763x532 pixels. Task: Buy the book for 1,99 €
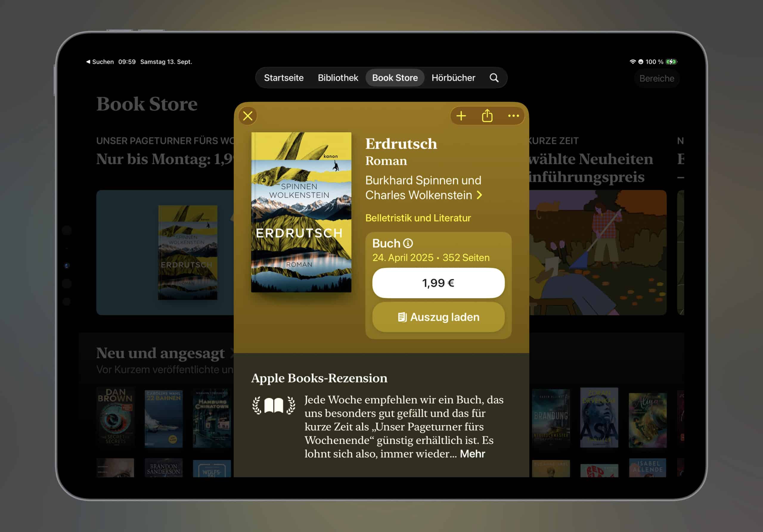coord(438,283)
